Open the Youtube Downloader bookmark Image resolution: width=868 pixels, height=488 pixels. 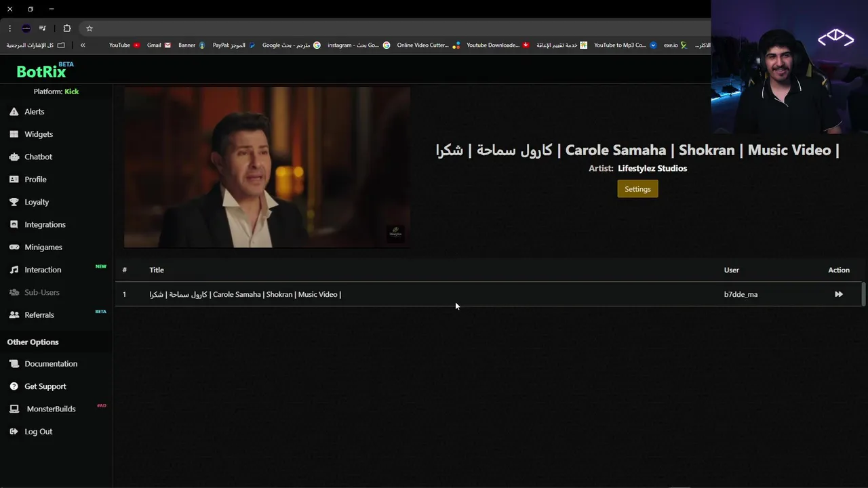coord(498,45)
